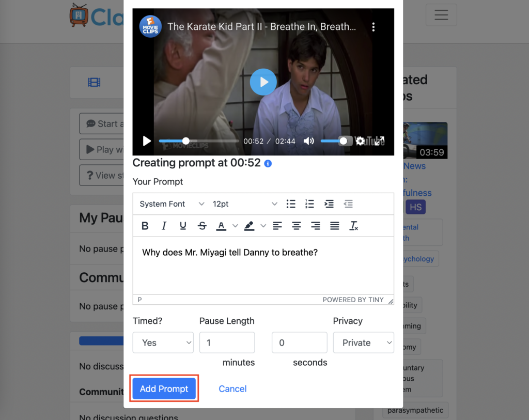Screen dimensions: 529x420
Task: Open the hamburger navigation menu
Action: pyautogui.click(x=441, y=15)
